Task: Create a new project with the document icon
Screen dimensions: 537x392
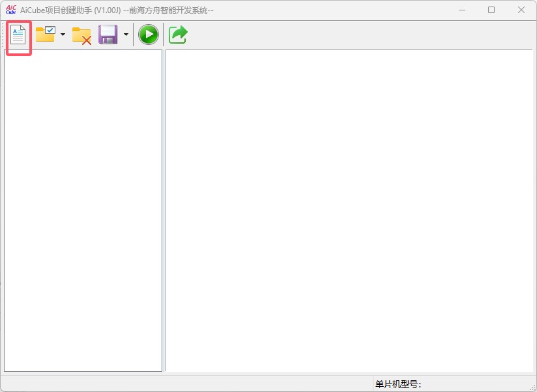Action: pos(18,35)
